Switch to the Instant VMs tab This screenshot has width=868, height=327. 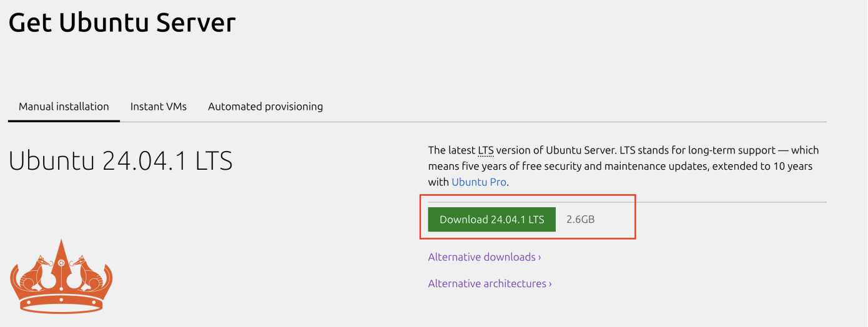(158, 107)
